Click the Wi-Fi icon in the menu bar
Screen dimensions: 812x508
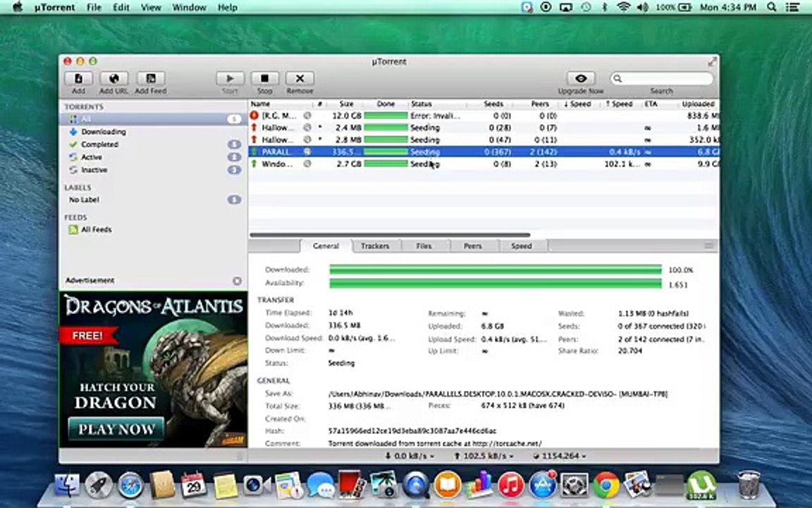(x=624, y=7)
